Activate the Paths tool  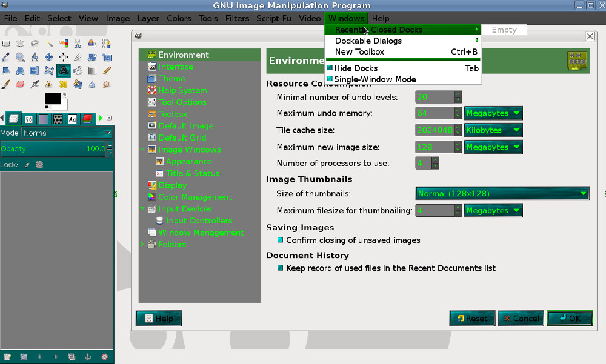point(106,43)
